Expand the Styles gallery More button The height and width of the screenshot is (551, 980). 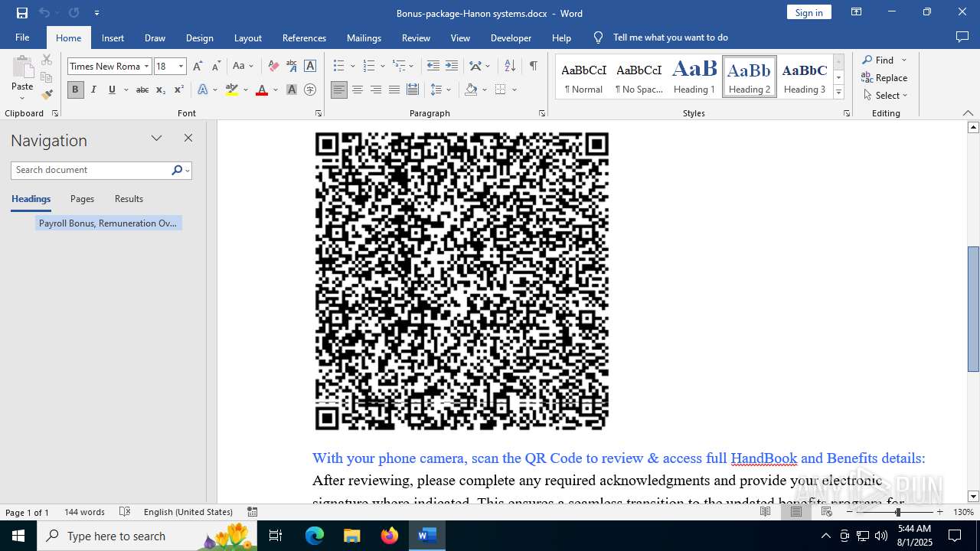click(x=838, y=93)
